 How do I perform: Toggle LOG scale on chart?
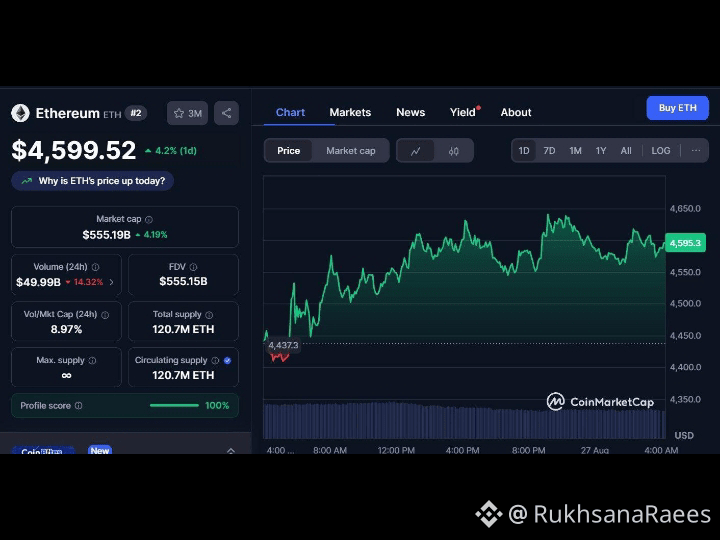point(661,151)
